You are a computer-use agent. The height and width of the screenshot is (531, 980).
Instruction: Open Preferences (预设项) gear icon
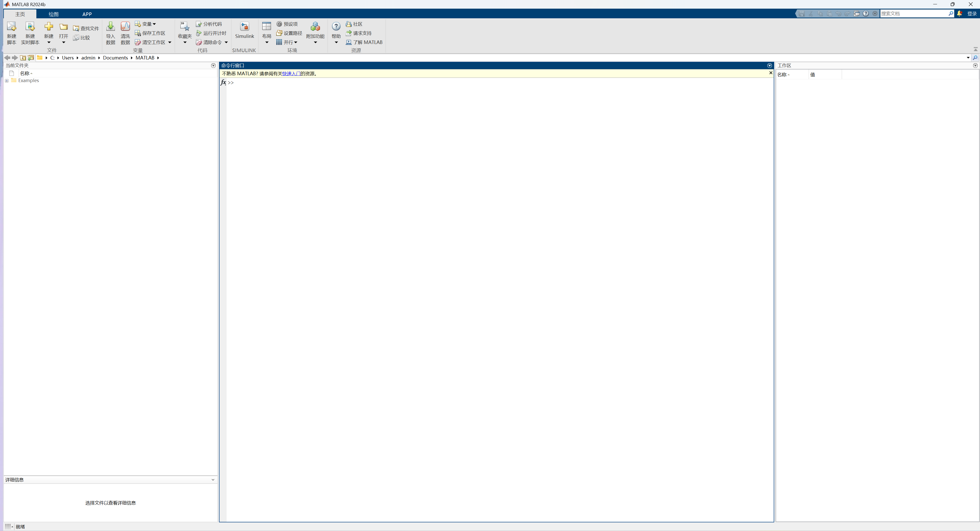click(279, 24)
